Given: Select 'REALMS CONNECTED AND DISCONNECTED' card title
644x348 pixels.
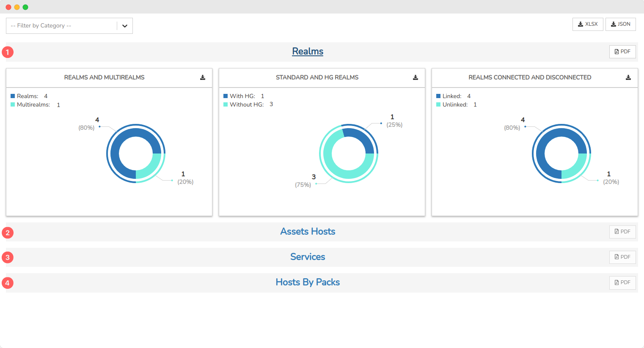Looking at the screenshot, I should pyautogui.click(x=530, y=77).
